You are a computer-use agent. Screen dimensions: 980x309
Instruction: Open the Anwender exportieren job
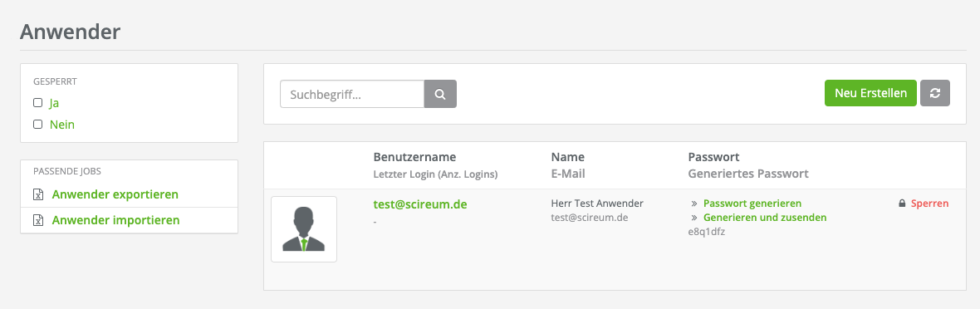click(115, 194)
